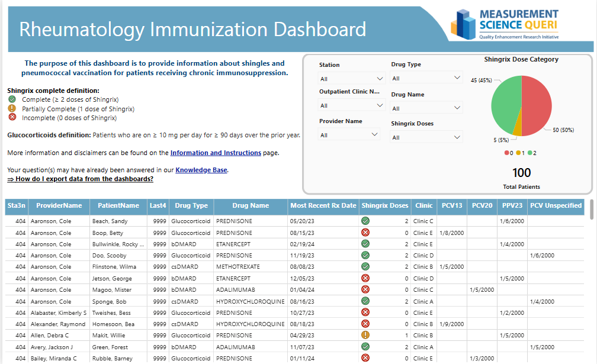
Task: Click green complete icon in Beach, Sandy row
Action: point(365,221)
